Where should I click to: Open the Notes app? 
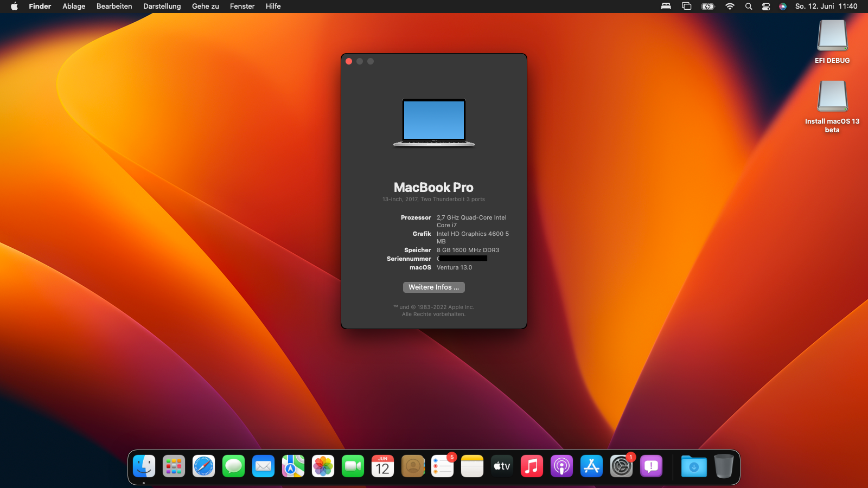[472, 466]
